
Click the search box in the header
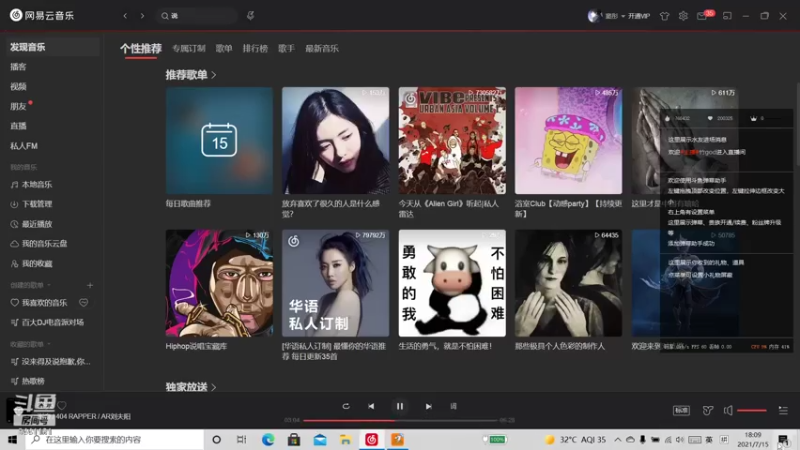coord(197,16)
